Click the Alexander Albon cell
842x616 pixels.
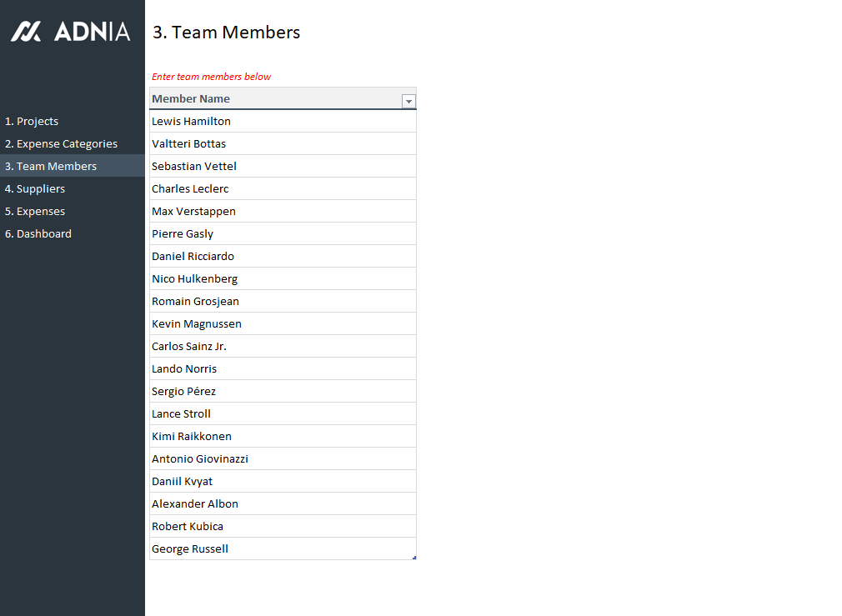pyautogui.click(x=195, y=504)
